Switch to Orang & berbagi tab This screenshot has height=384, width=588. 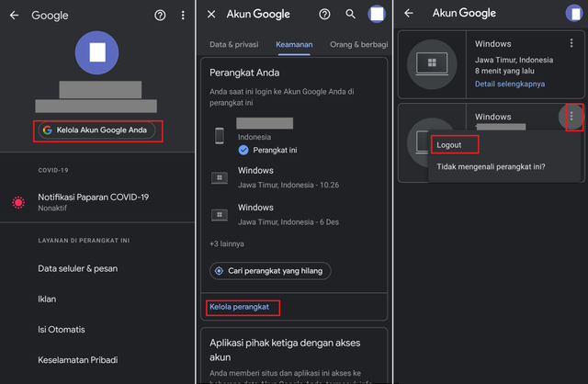[359, 45]
